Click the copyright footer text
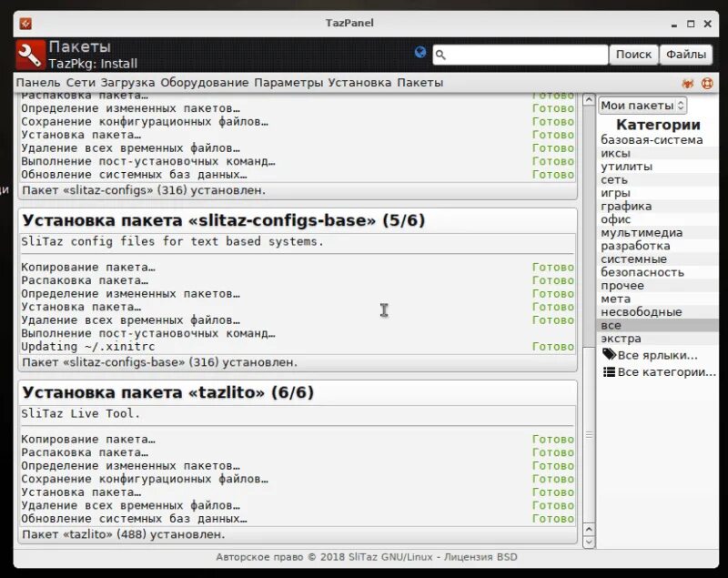 click(x=367, y=557)
